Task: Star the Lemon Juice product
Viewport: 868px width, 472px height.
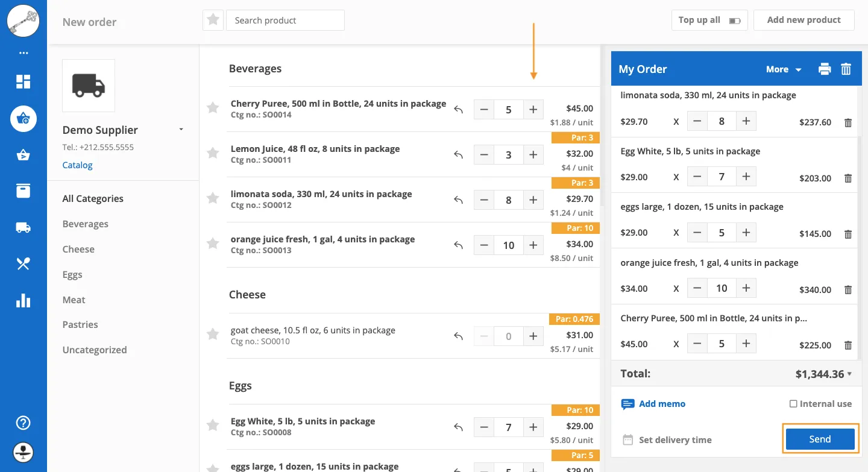Action: coord(212,153)
